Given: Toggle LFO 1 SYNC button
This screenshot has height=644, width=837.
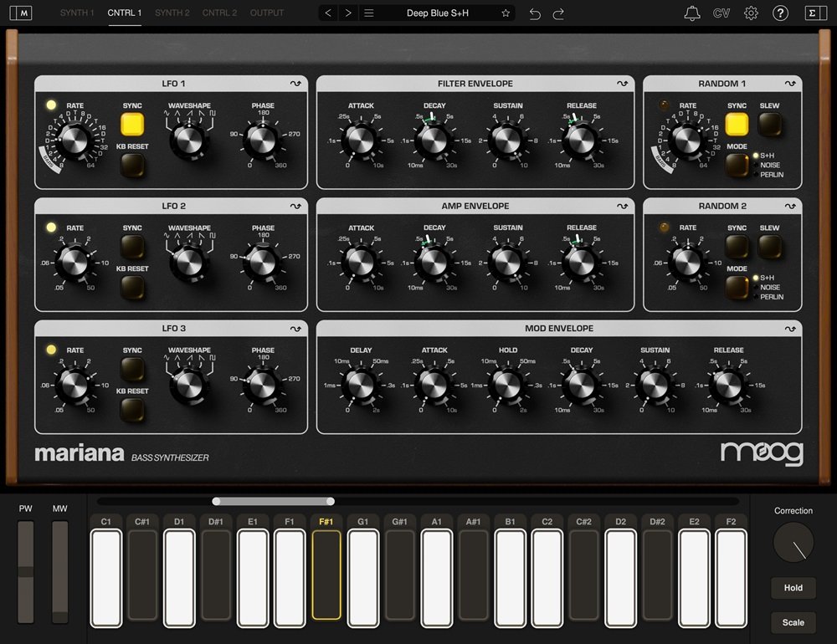Looking at the screenshot, I should pos(132,125).
